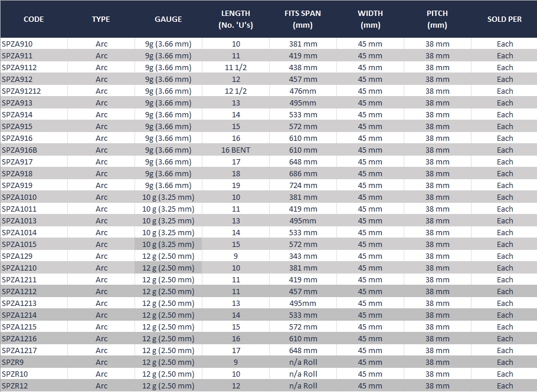The width and height of the screenshot is (537, 392).
Task: Click gauge cell in SPZA1210 row
Action: [x=168, y=268]
